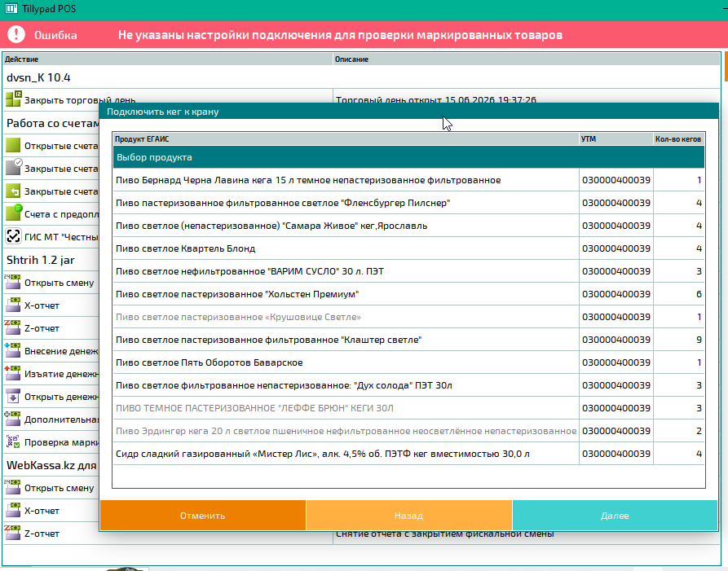728x571 pixels.
Task: Select Пиво светлое Квартель Блонд
Action: [x=408, y=248]
